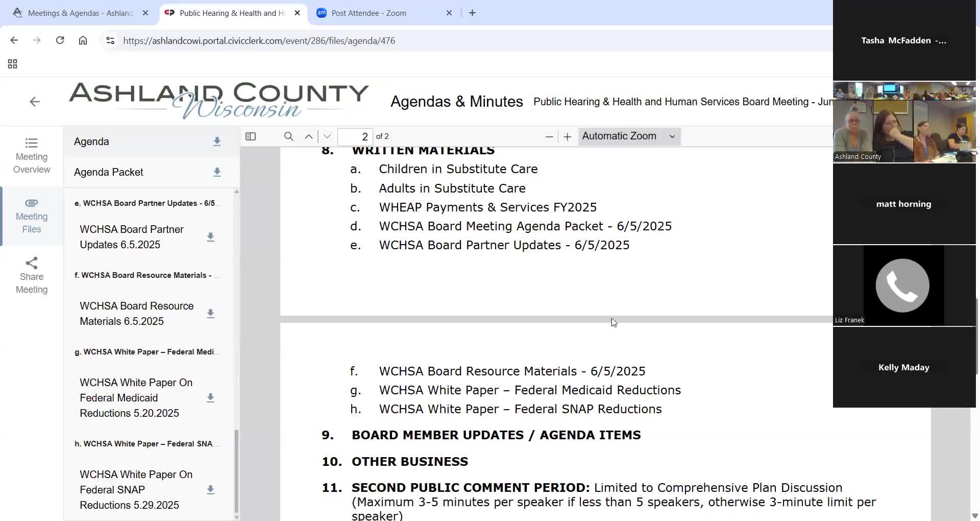This screenshot has width=980, height=521.
Task: Download the Agenda Packet file
Action: [217, 172]
